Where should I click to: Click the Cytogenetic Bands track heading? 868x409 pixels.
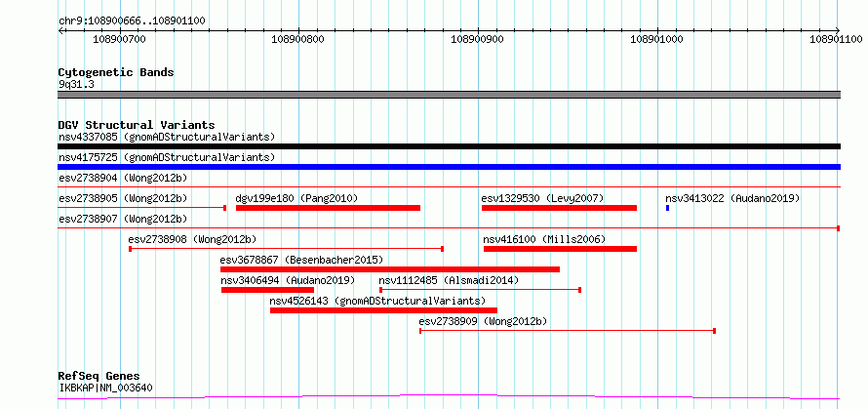click(116, 72)
